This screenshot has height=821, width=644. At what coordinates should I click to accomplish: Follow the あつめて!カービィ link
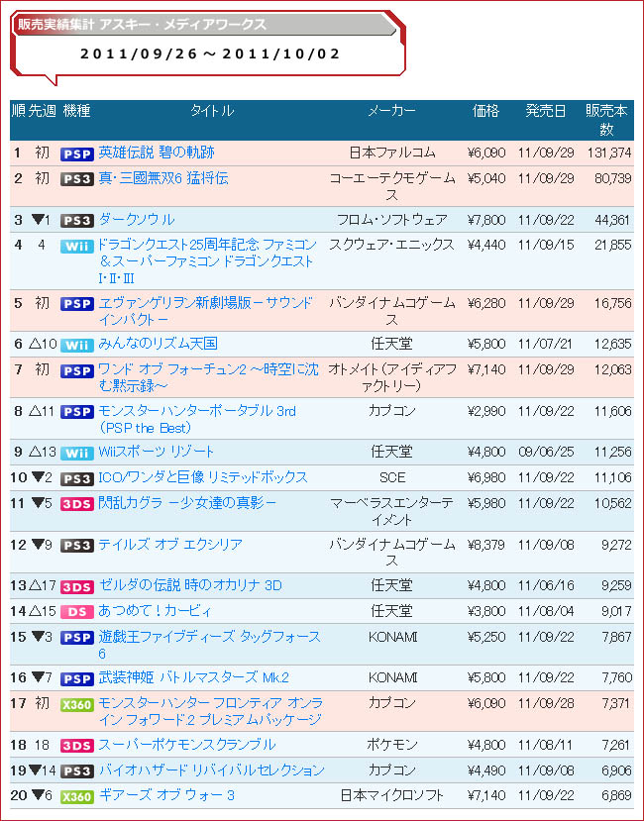pyautogui.click(x=155, y=611)
